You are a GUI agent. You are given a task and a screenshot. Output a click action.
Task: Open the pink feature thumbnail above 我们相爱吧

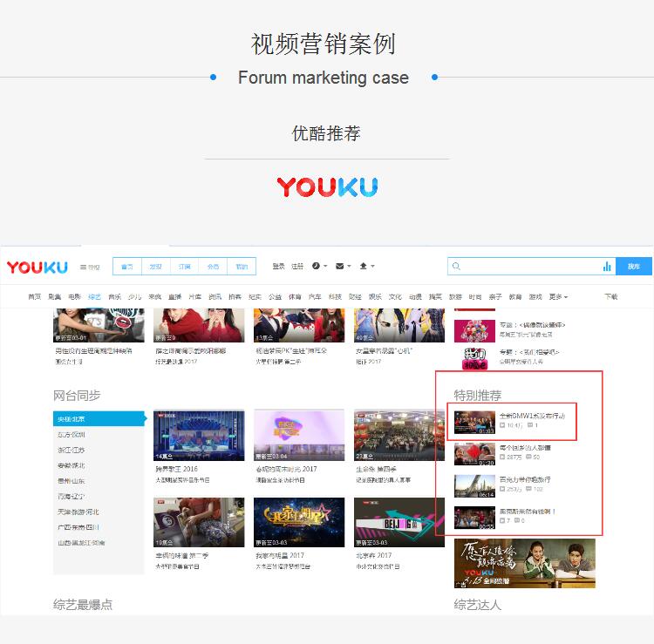[x=474, y=331]
